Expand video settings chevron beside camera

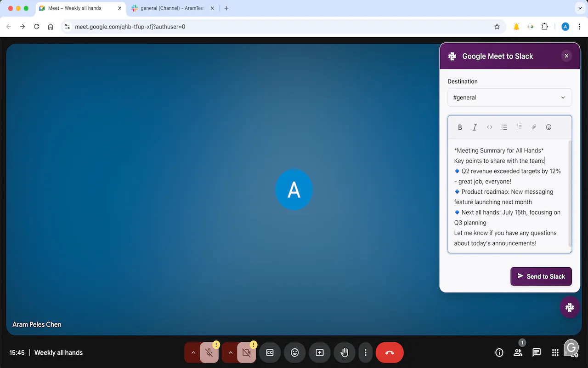230,353
